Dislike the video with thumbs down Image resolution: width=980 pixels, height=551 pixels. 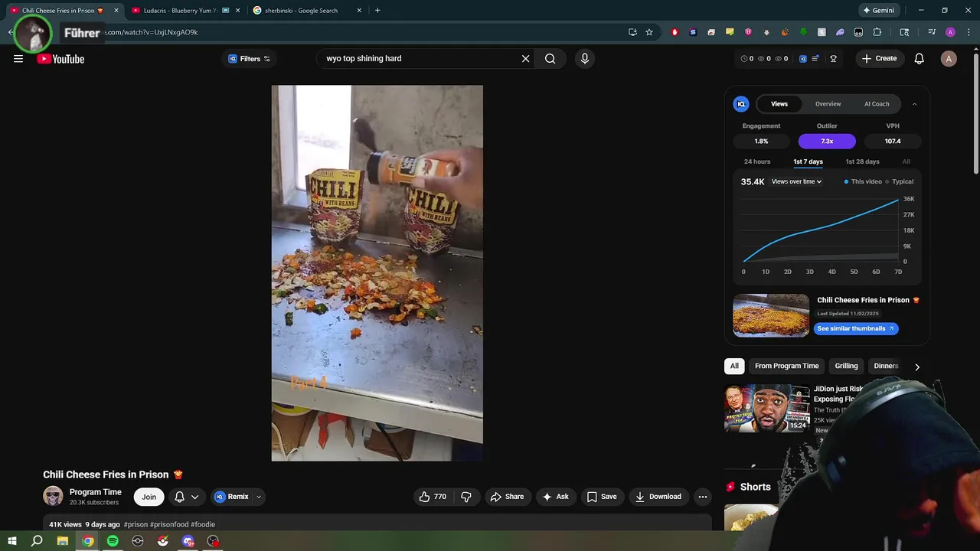click(466, 497)
